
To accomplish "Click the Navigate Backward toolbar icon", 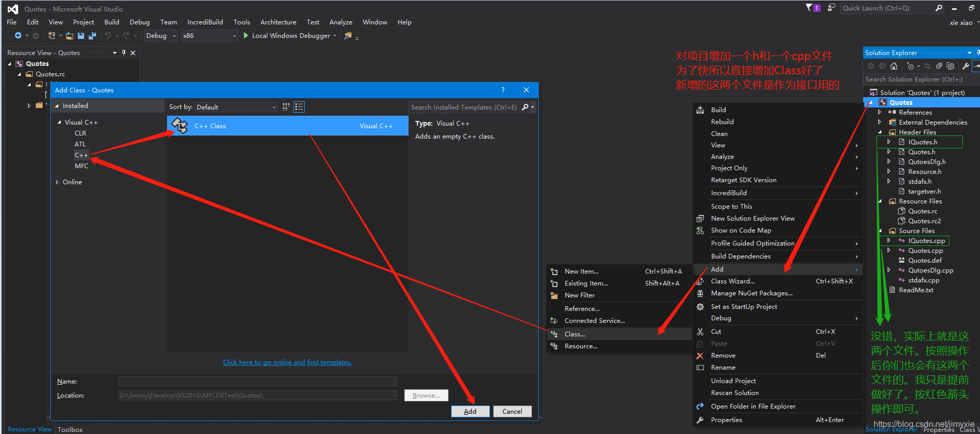I will [x=18, y=36].
